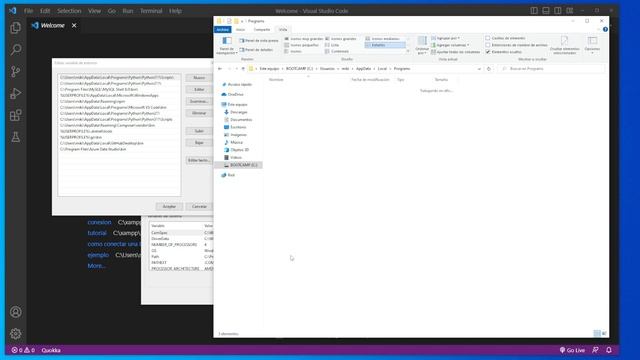Toggle primary sidebar layout icon in title bar
Image resolution: width=640 pixels, height=360 pixels.
tap(534, 11)
